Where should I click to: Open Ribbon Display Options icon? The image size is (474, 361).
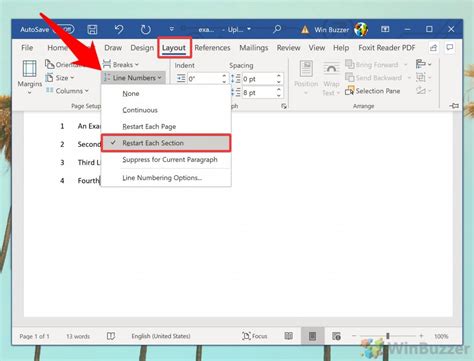click(385, 29)
